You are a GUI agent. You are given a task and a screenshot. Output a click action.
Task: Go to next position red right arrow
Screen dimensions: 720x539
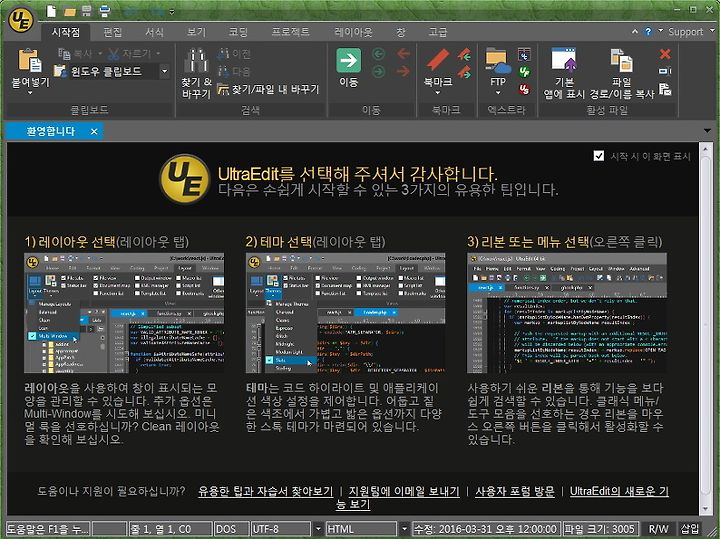point(403,71)
